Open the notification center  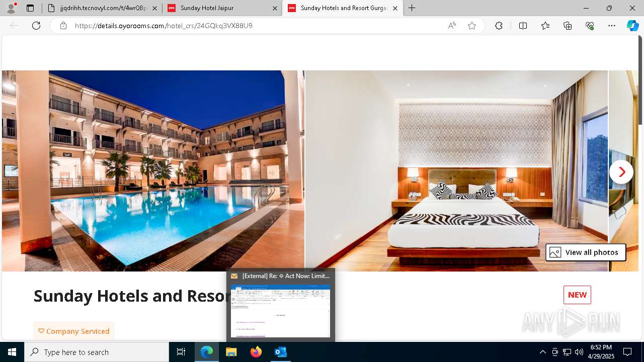click(x=627, y=352)
